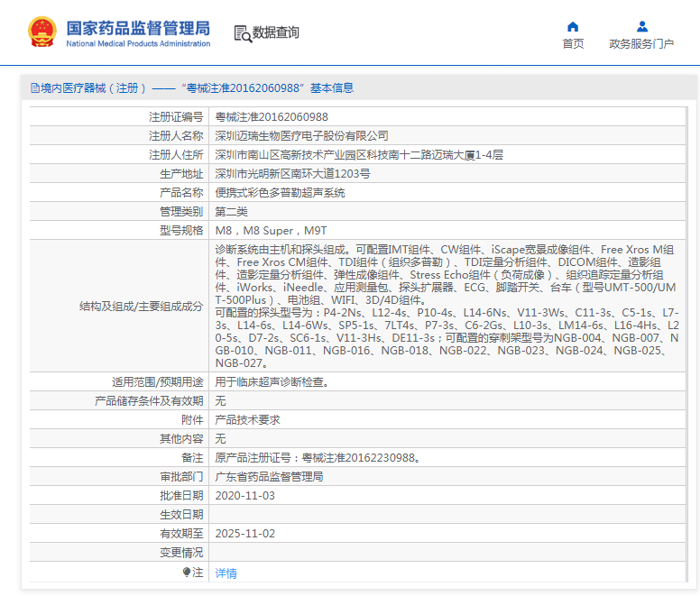This screenshot has width=700, height=596.
Task: Open 政务服务门户 portal link
Action: 641,43
